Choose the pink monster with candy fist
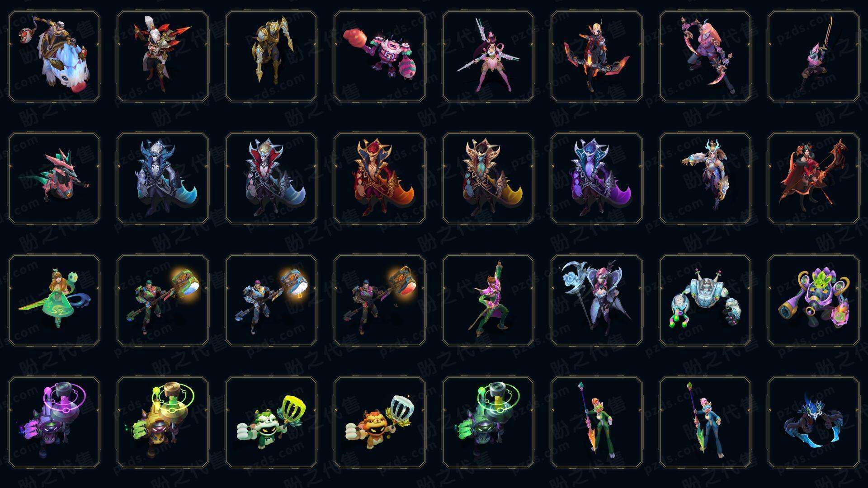The width and height of the screenshot is (868, 488). pos(380,56)
